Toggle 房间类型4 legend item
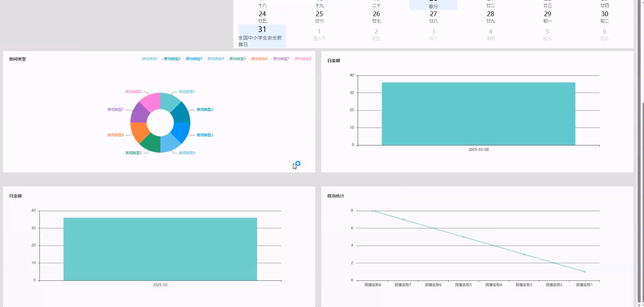The width and height of the screenshot is (644, 307). (216, 59)
